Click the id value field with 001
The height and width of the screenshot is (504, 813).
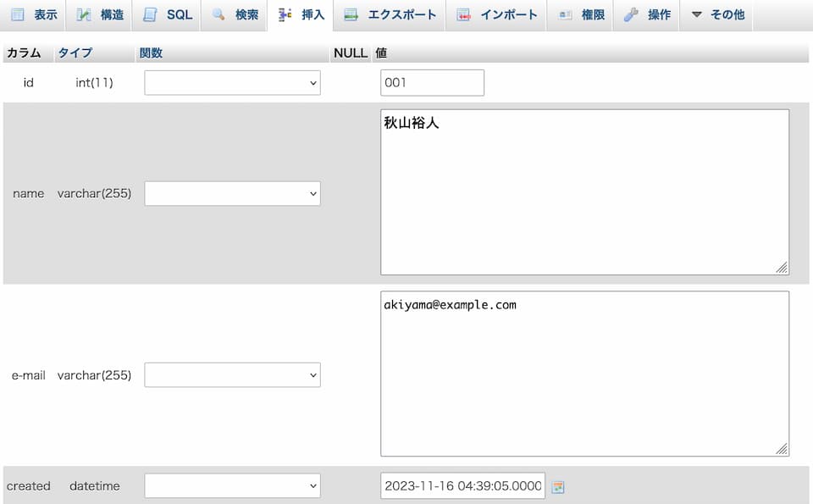tap(432, 83)
